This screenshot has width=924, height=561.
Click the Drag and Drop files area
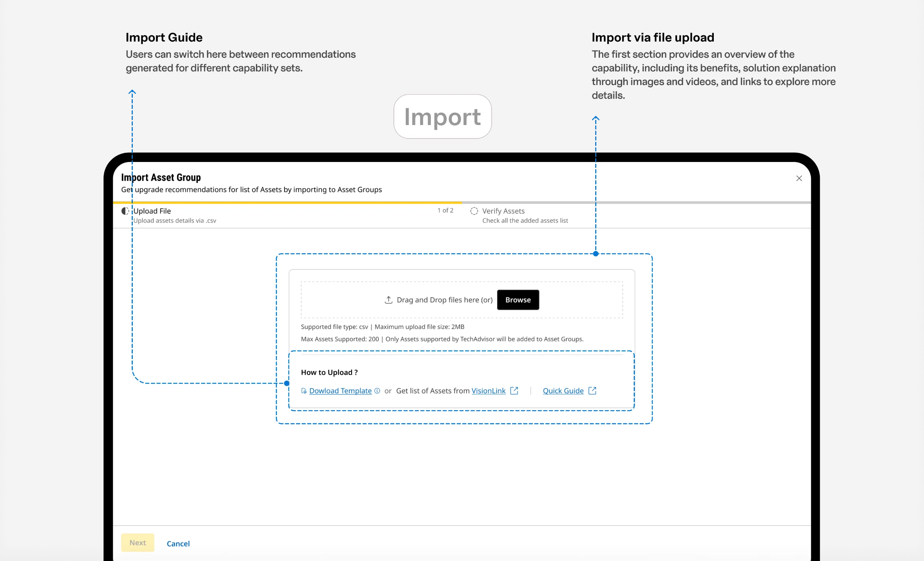tap(462, 300)
